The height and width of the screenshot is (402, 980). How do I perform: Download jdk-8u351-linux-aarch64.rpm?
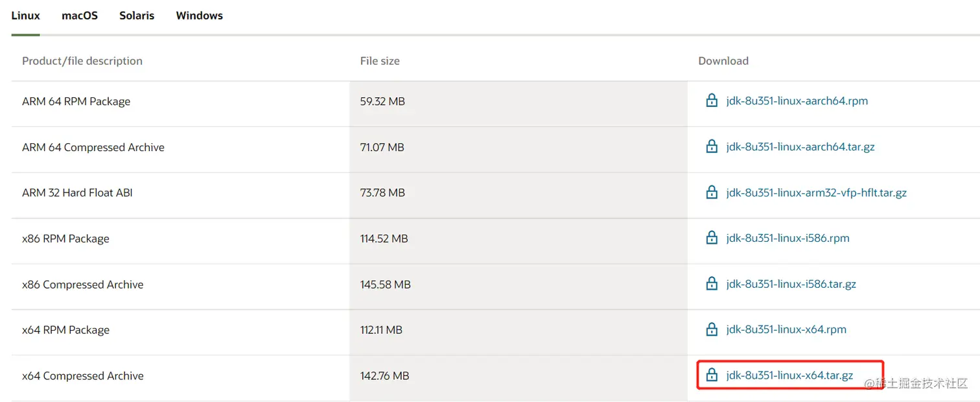click(797, 101)
